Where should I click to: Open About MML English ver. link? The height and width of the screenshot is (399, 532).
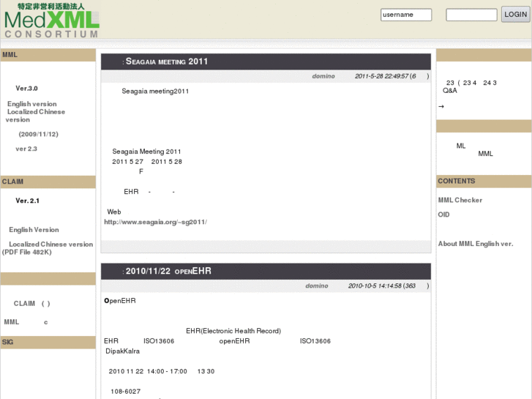[476, 244]
